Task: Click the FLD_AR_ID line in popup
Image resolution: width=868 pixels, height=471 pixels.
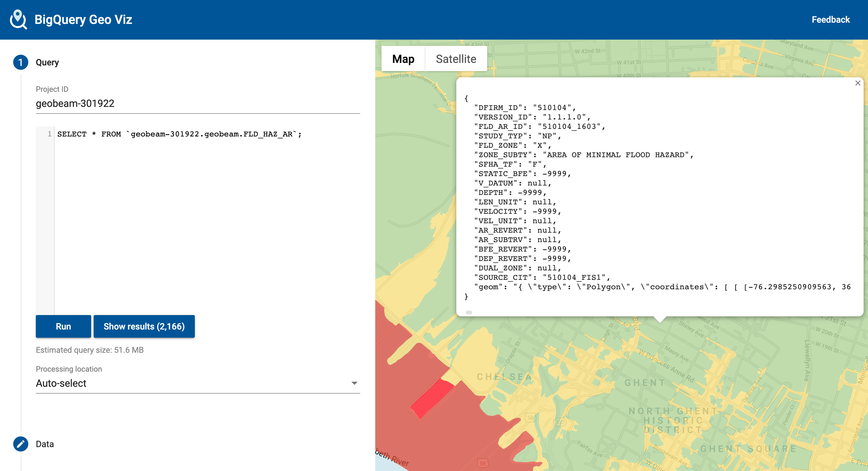Action: point(540,126)
